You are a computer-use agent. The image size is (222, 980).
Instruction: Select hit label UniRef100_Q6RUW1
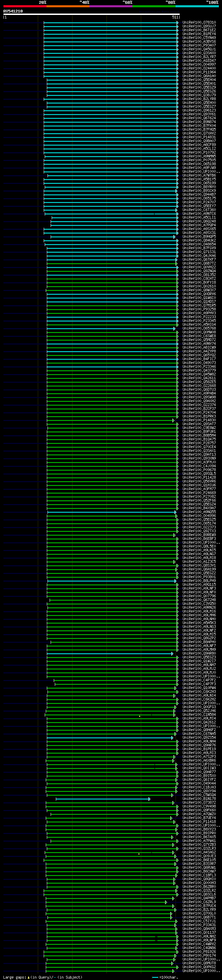[199, 867]
